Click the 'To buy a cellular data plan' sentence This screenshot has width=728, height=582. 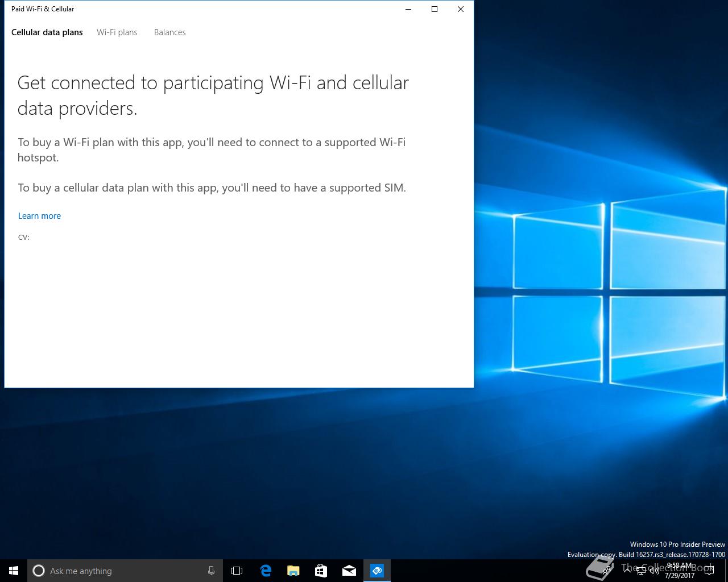click(212, 188)
